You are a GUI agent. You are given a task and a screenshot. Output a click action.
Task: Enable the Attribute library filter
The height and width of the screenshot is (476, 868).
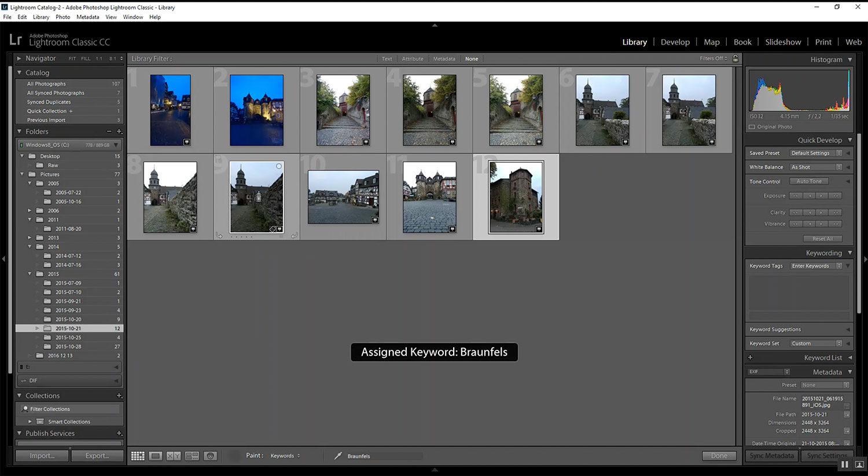tap(413, 59)
